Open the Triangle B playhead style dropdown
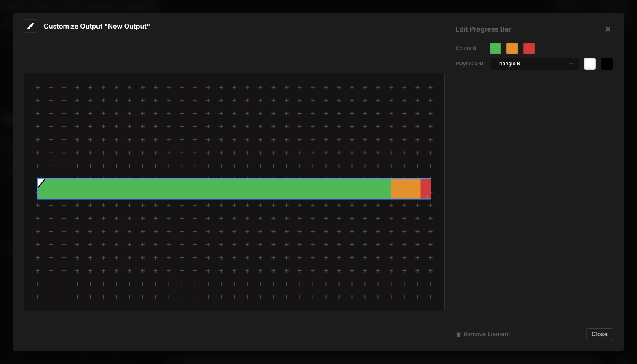The width and height of the screenshot is (637, 364). tap(534, 64)
